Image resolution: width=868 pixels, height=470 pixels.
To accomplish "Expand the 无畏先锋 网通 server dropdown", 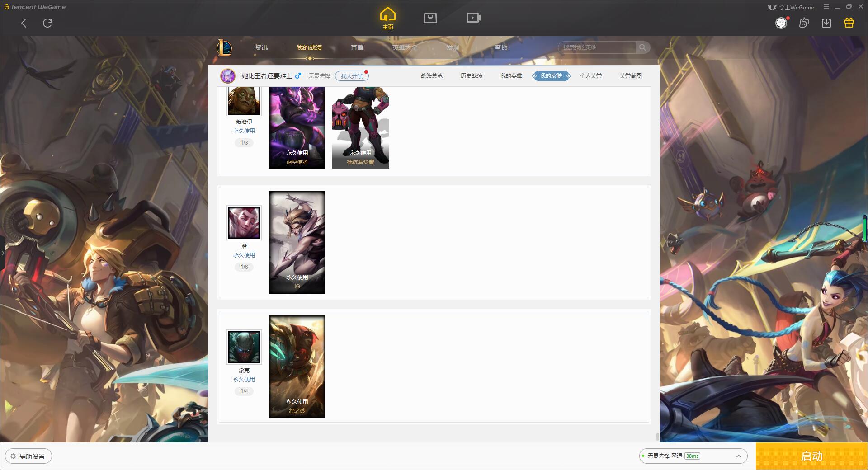I will [x=693, y=456].
